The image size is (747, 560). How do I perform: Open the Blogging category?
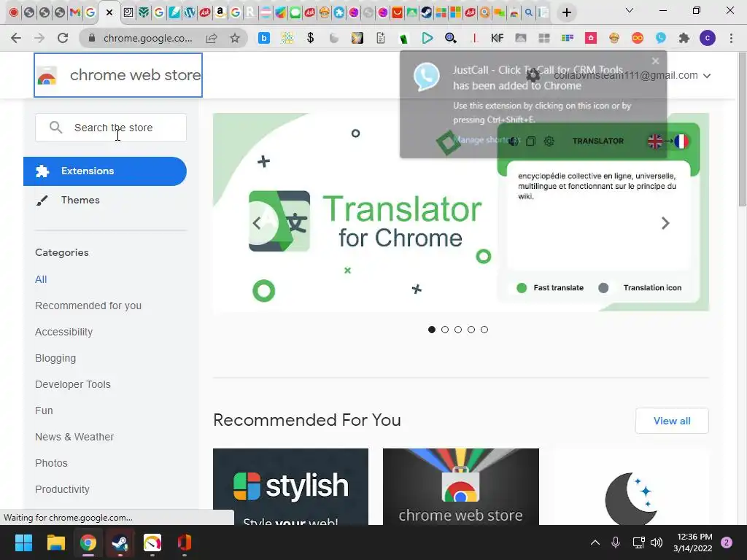[55, 358]
